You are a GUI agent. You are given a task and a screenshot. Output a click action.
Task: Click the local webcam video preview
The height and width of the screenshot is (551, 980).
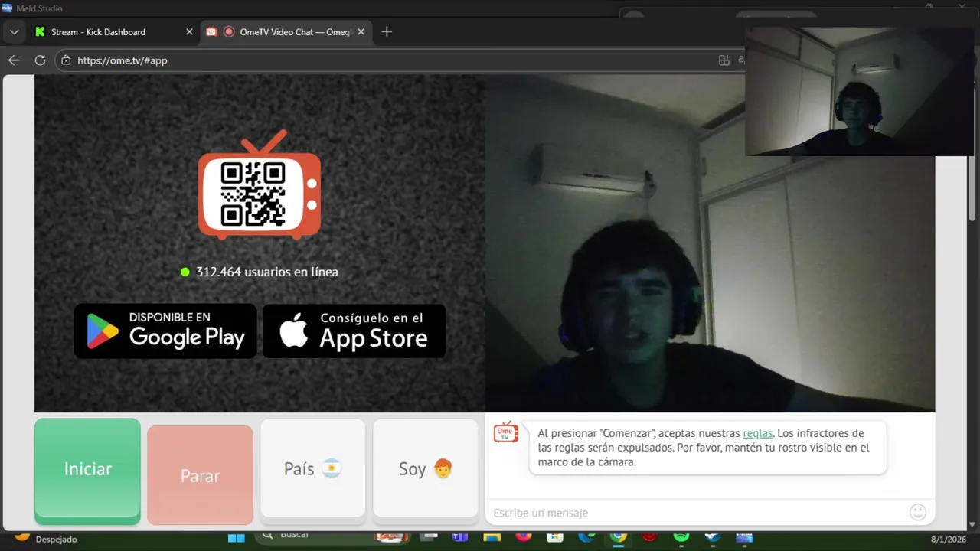[710, 243]
